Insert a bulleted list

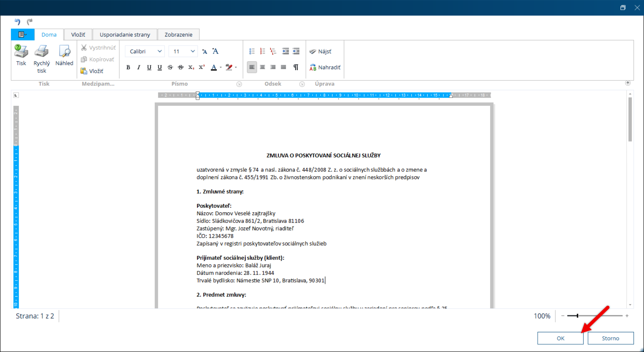(252, 51)
